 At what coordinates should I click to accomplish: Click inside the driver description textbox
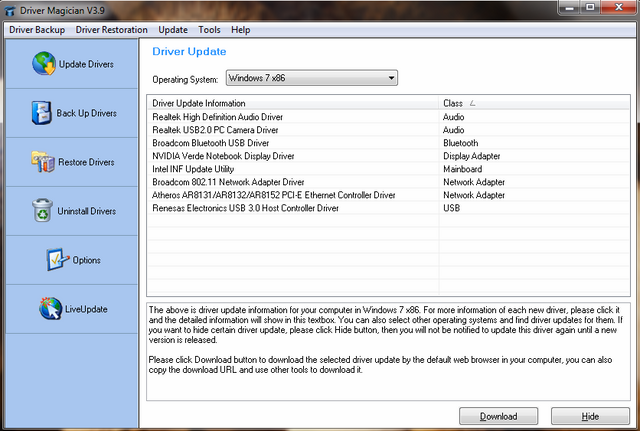tap(388, 352)
